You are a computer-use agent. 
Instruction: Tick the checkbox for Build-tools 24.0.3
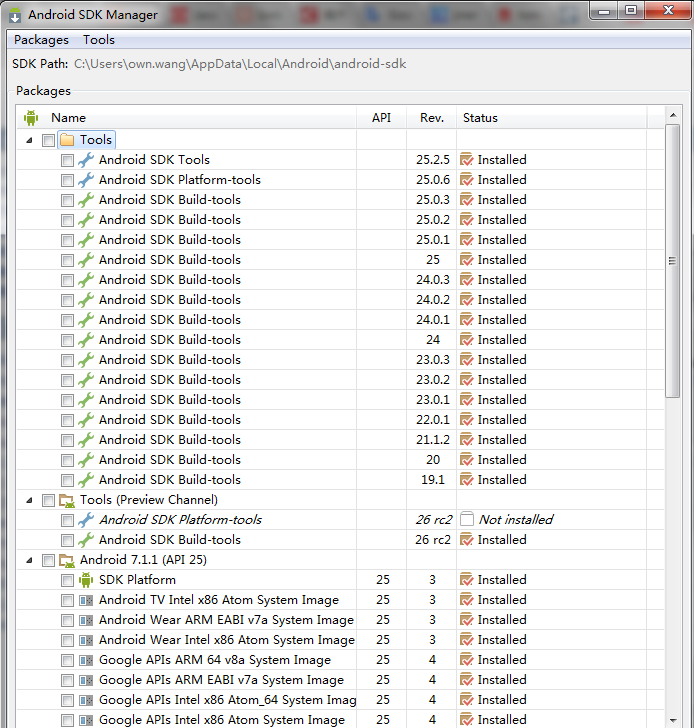click(67, 280)
